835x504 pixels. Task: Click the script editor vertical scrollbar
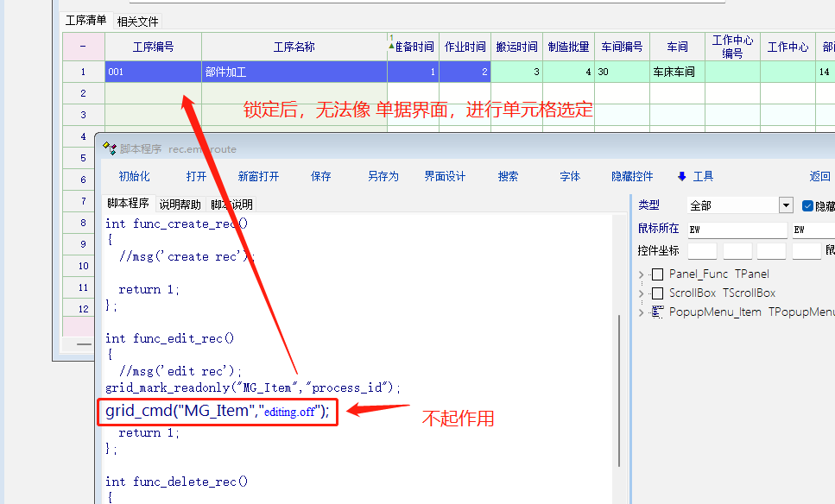coord(619,388)
